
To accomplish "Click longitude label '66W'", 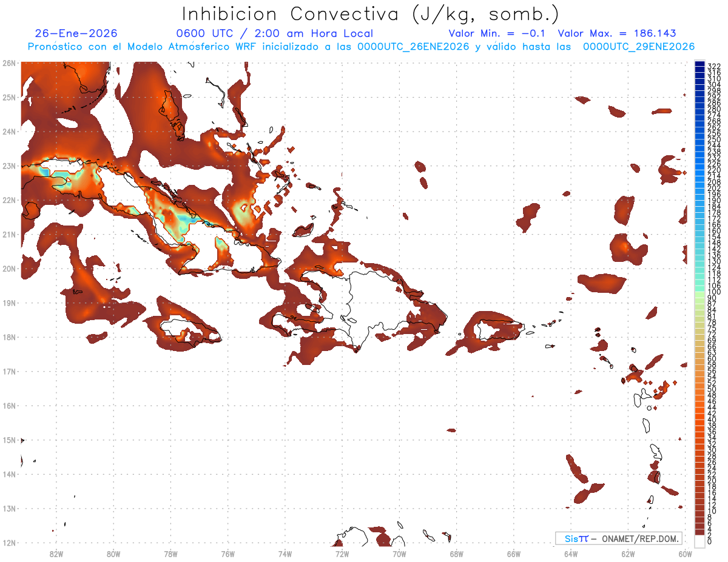I will click(x=514, y=554).
